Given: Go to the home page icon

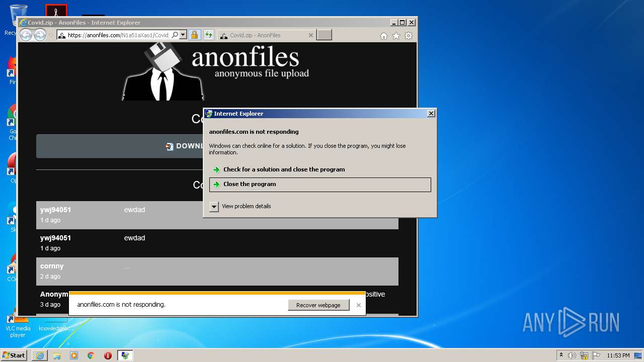Looking at the screenshot, I should click(x=384, y=36).
